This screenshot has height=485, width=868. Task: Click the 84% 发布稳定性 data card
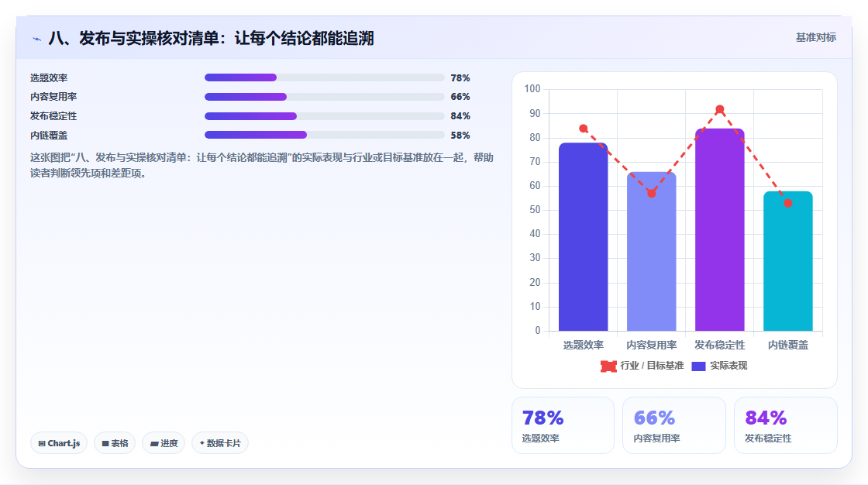coord(786,425)
